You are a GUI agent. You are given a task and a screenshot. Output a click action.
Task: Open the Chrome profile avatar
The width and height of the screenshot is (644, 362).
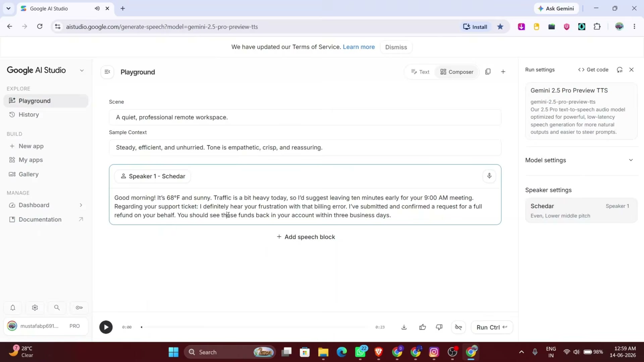click(x=619, y=26)
